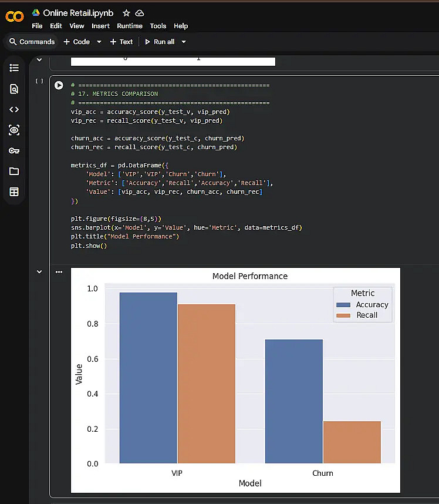The width and height of the screenshot is (439, 504).
Task: Open the Code button dropdown arrow
Action: click(99, 42)
